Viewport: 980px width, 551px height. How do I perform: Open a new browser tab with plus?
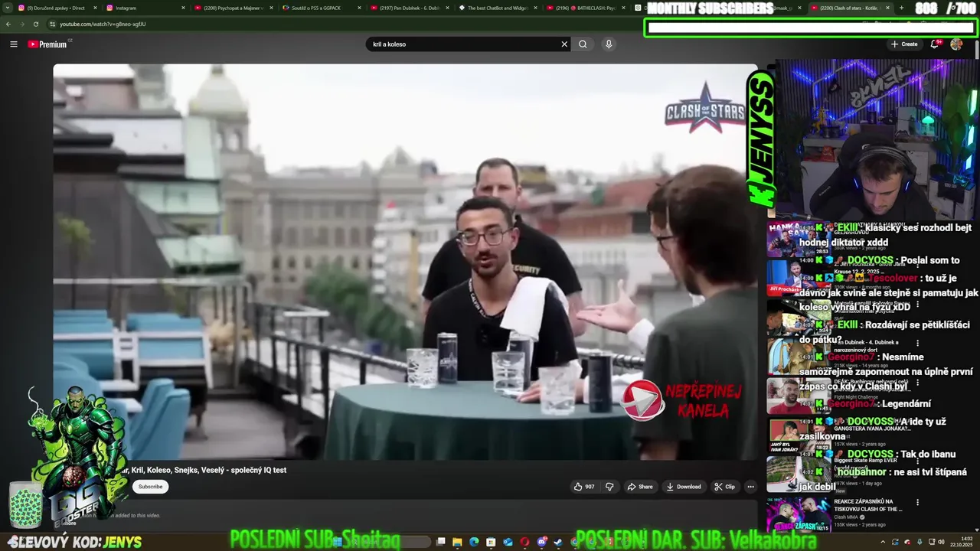(901, 8)
